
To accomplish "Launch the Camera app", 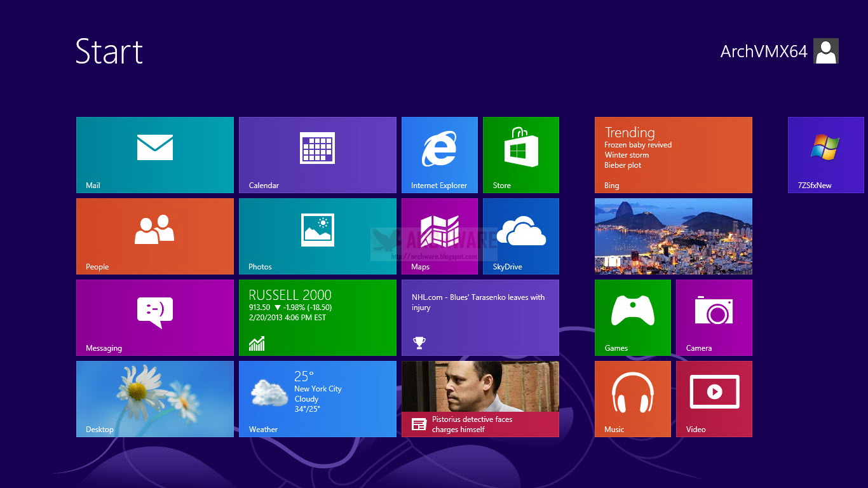I will click(x=714, y=317).
